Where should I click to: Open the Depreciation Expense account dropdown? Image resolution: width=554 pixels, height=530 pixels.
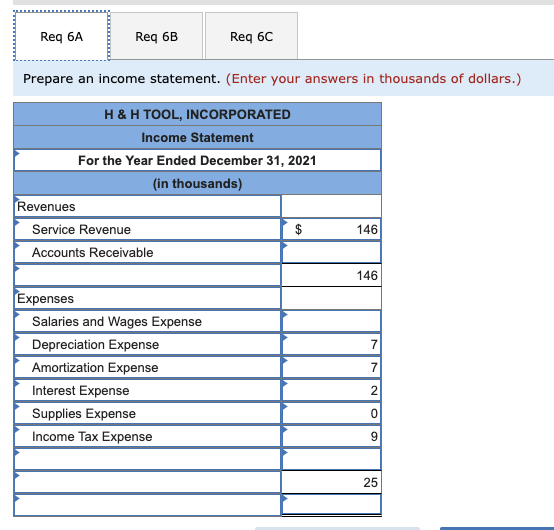tap(148, 344)
